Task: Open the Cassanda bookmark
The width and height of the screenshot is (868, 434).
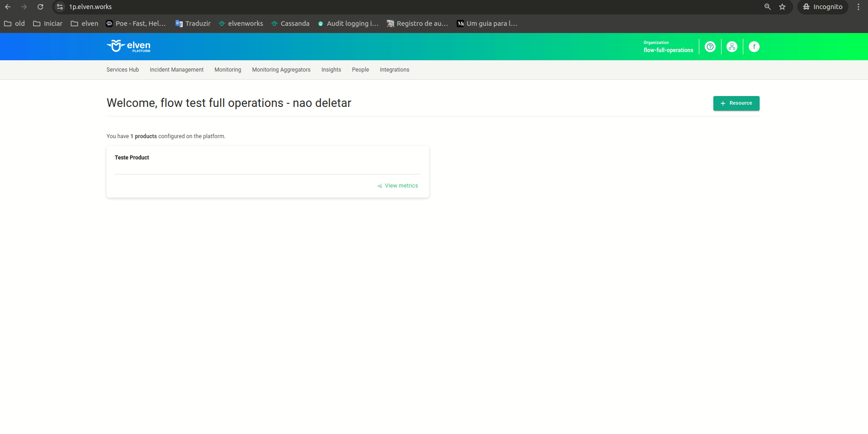Action: coord(290,24)
